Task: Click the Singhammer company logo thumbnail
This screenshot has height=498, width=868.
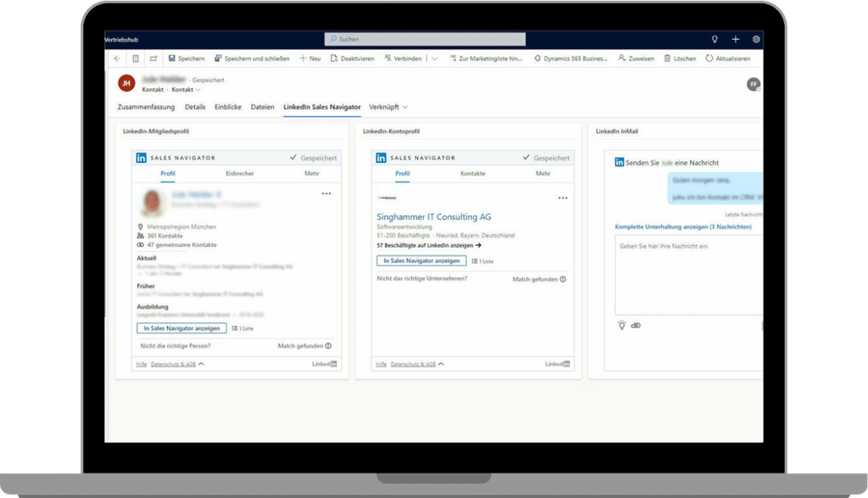Action: click(x=387, y=198)
